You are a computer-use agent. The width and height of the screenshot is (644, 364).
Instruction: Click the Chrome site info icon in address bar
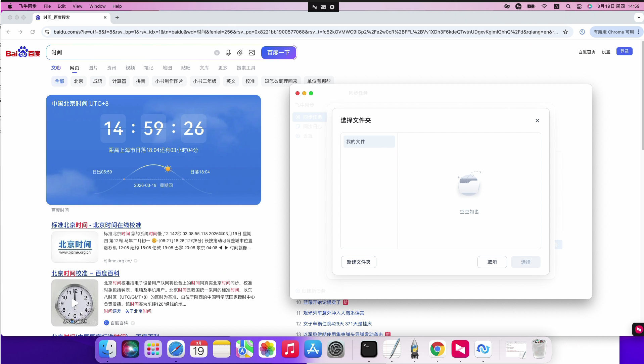pyautogui.click(x=47, y=32)
